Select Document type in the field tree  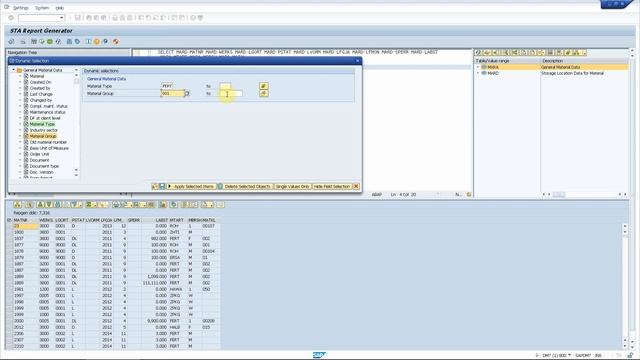tap(44, 166)
